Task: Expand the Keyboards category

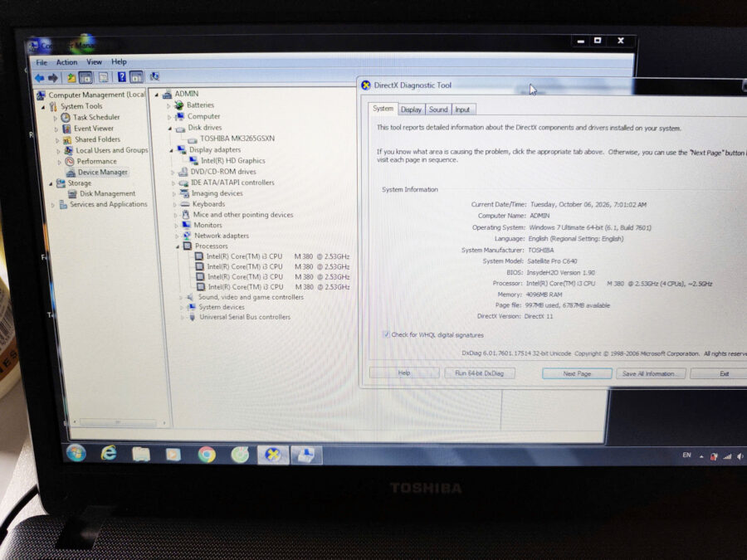Action: tap(175, 204)
